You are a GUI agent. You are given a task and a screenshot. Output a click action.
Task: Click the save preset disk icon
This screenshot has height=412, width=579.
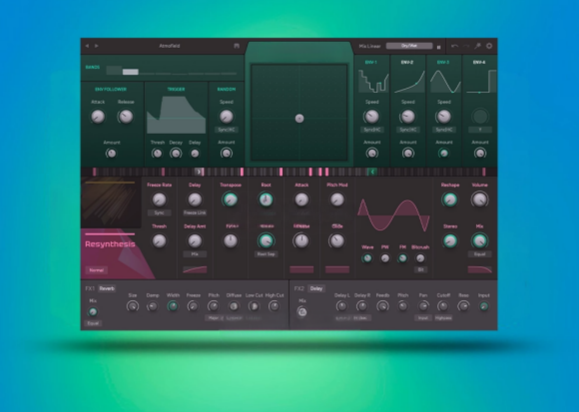pos(237,46)
